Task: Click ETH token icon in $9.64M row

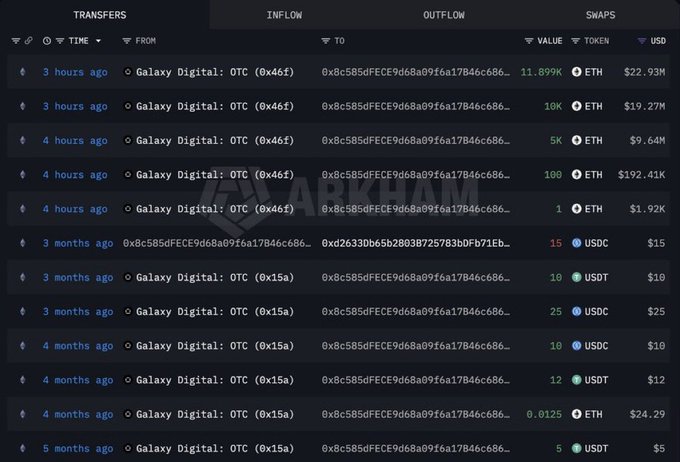Action: pos(576,141)
